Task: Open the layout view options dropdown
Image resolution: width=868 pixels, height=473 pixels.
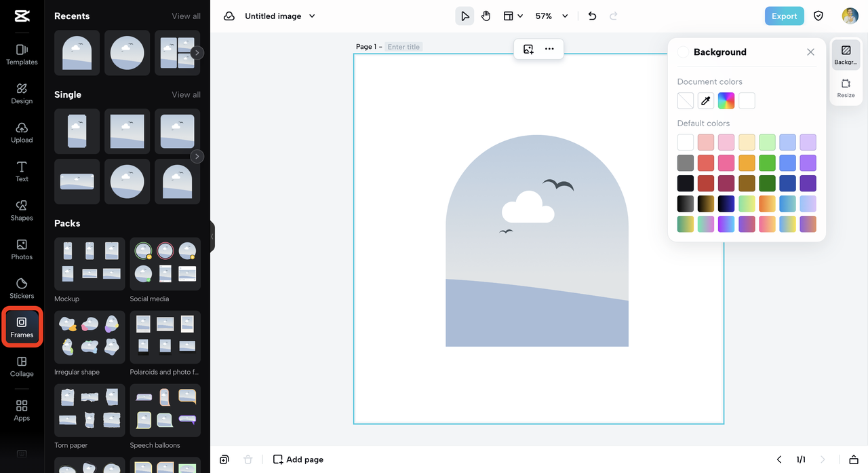Action: [x=513, y=16]
